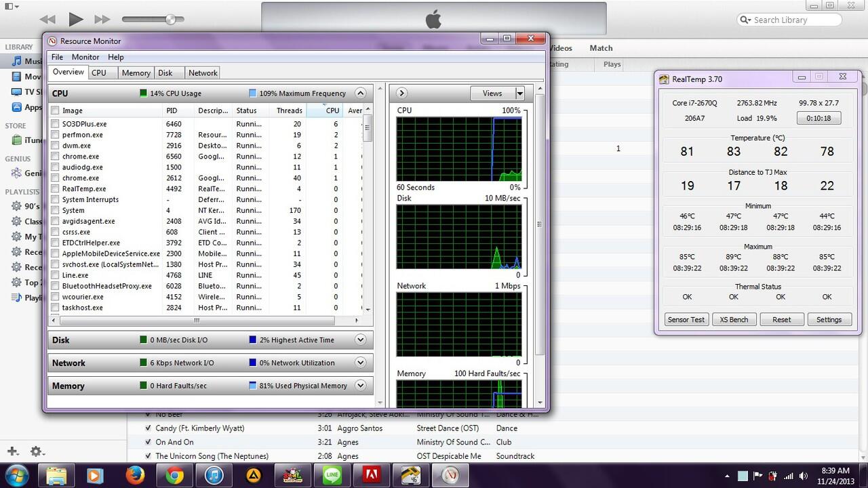Open Adobe Reader from the taskbar
The width and height of the screenshot is (868, 488).
(370, 475)
